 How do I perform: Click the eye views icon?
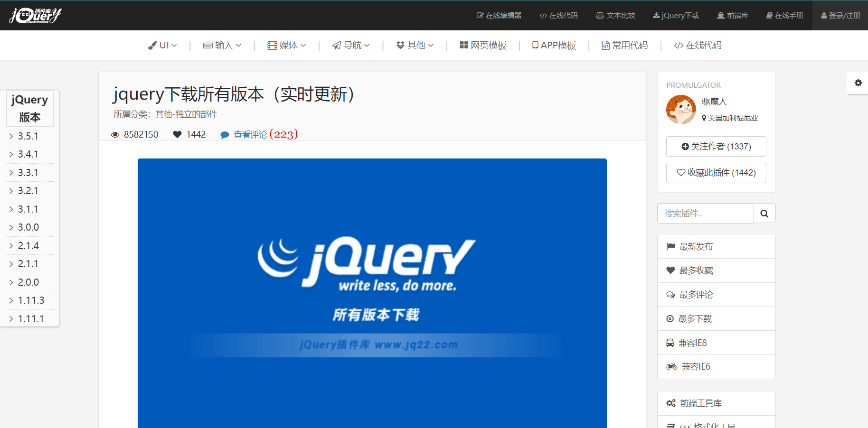115,135
